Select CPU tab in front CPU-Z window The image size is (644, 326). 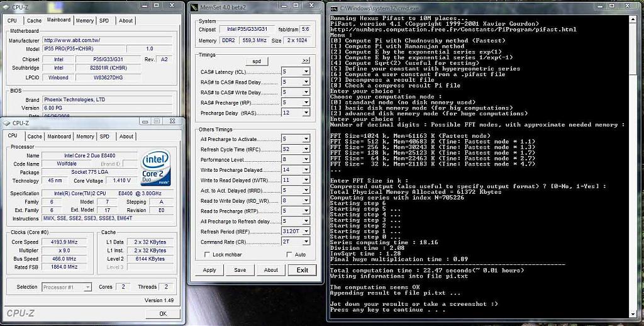(13, 136)
